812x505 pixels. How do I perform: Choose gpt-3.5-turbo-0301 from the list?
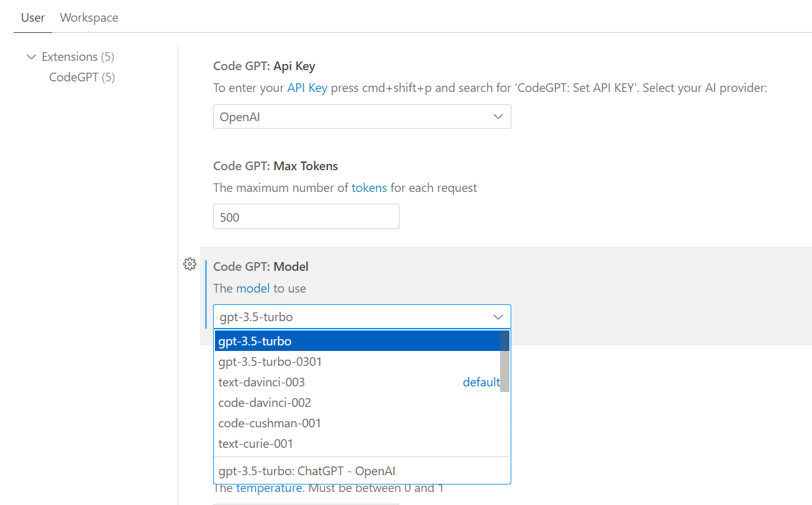[x=358, y=362]
